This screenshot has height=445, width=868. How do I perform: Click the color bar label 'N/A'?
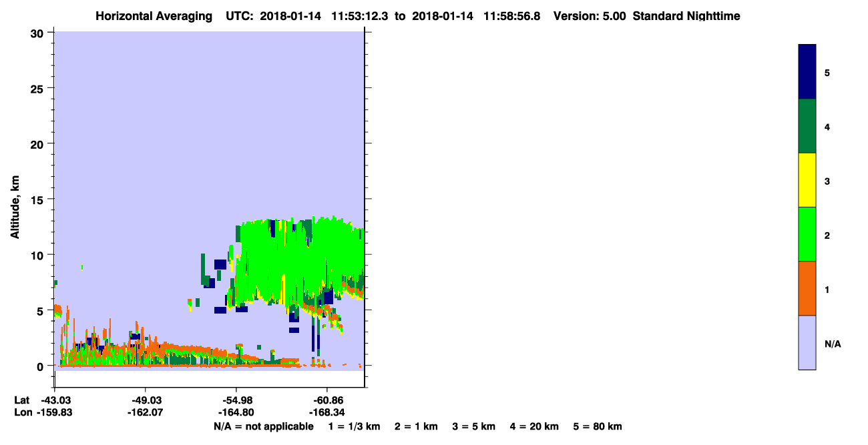click(833, 344)
